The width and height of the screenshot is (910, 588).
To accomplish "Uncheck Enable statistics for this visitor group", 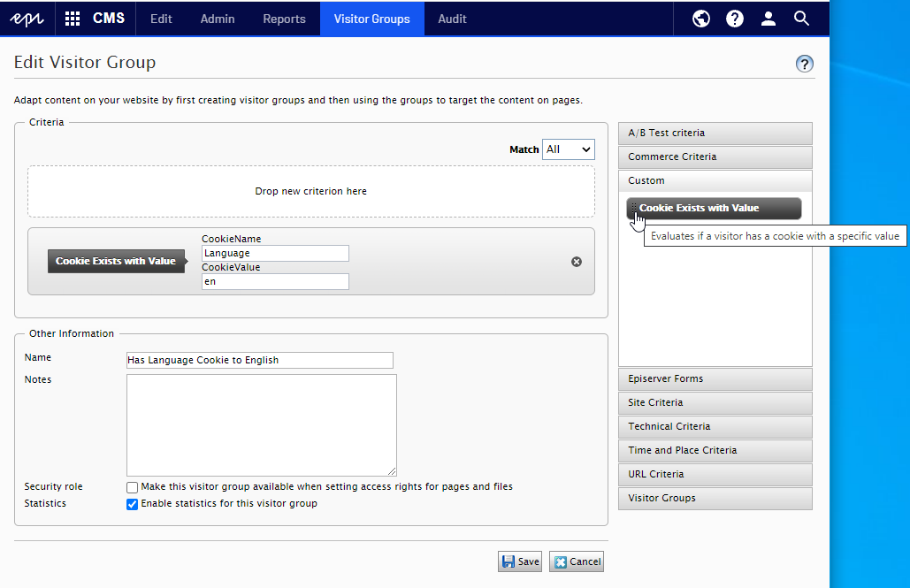I will coord(133,504).
